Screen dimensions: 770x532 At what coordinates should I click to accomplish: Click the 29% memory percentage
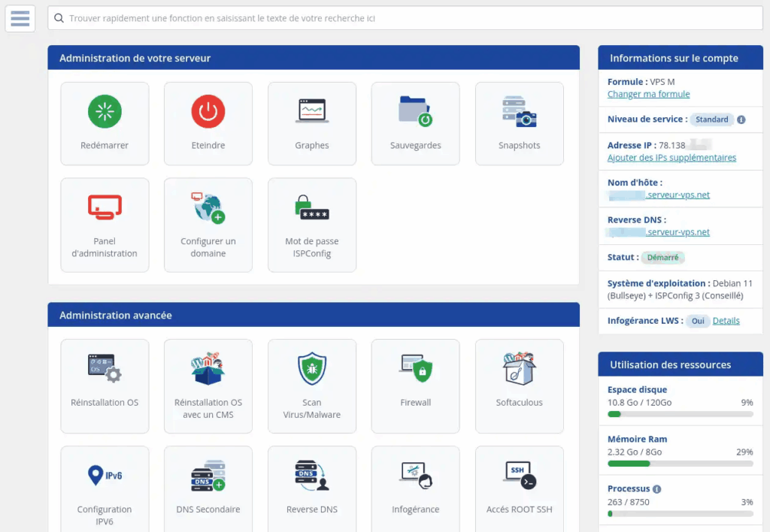point(744,452)
